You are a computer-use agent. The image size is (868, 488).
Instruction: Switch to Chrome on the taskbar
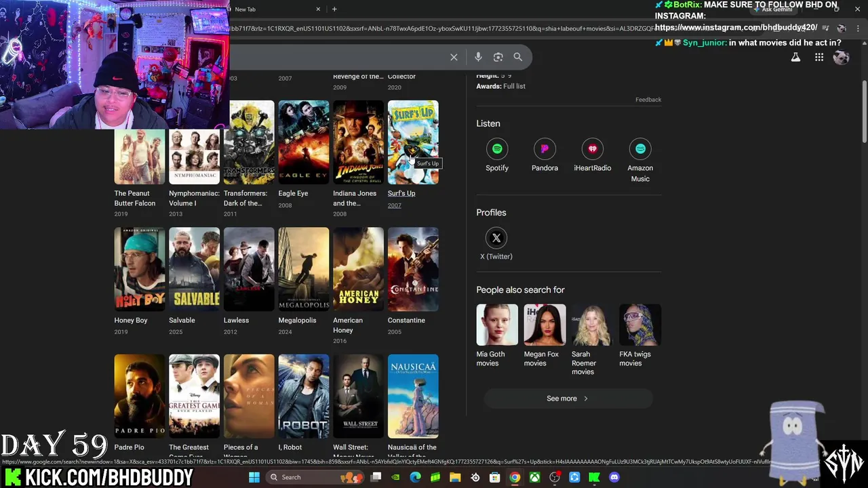(x=515, y=477)
